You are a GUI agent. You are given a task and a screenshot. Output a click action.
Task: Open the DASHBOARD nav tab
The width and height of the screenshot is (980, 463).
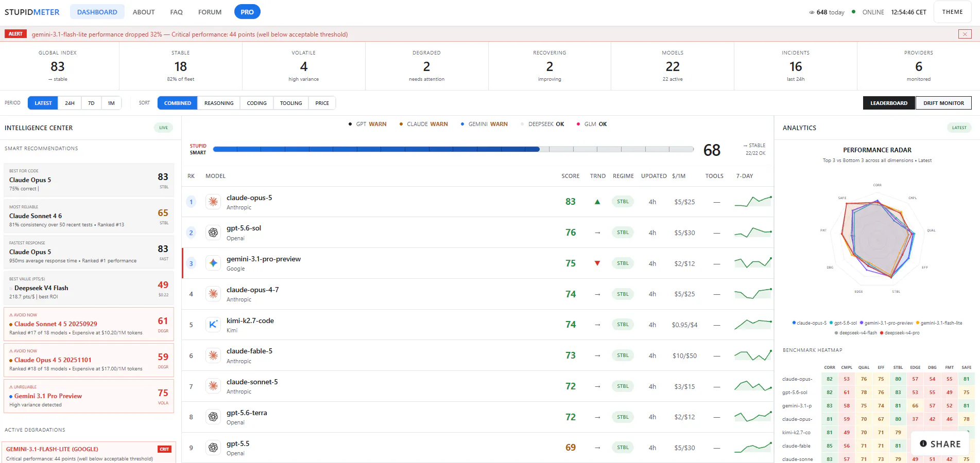click(x=97, y=12)
